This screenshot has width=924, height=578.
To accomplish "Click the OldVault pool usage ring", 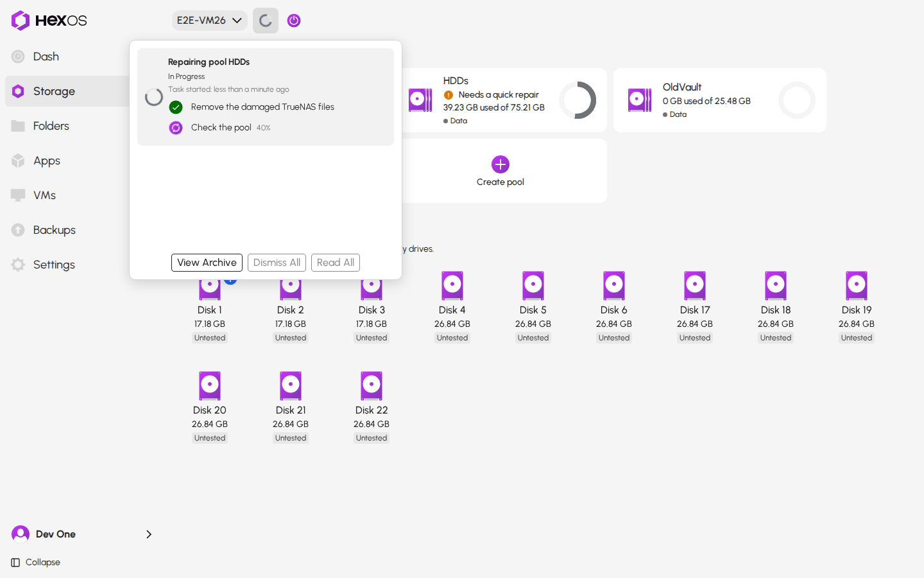I will coord(797,100).
